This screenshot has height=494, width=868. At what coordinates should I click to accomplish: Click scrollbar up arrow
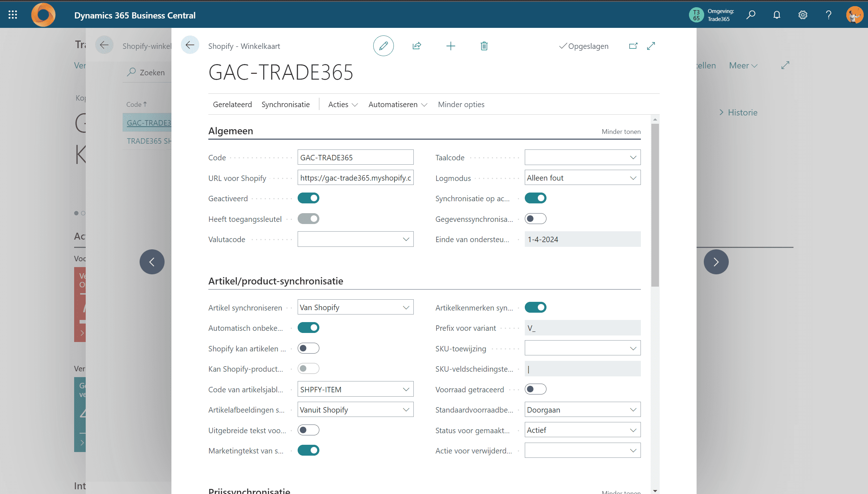pyautogui.click(x=655, y=119)
